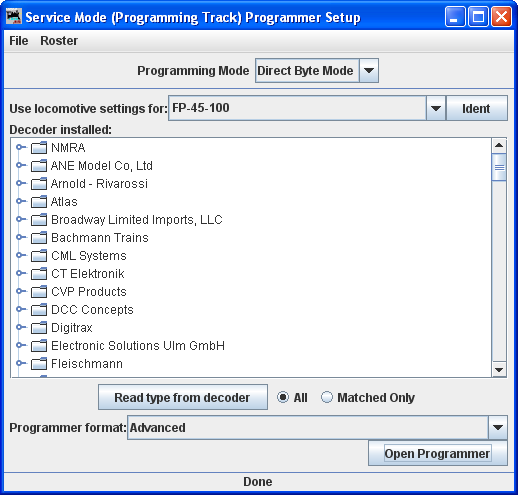Select the All radio button
The width and height of the screenshot is (518, 495).
point(283,397)
